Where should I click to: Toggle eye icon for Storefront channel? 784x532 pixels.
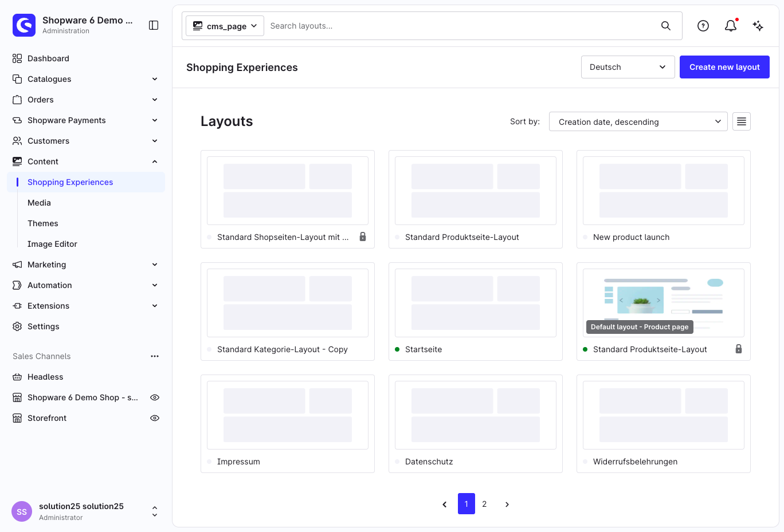tap(155, 418)
